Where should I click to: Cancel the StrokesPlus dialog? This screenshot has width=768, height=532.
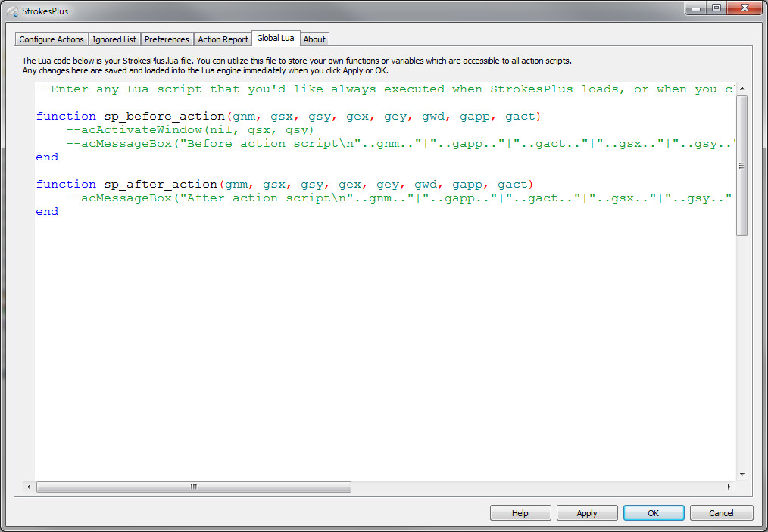click(x=721, y=513)
